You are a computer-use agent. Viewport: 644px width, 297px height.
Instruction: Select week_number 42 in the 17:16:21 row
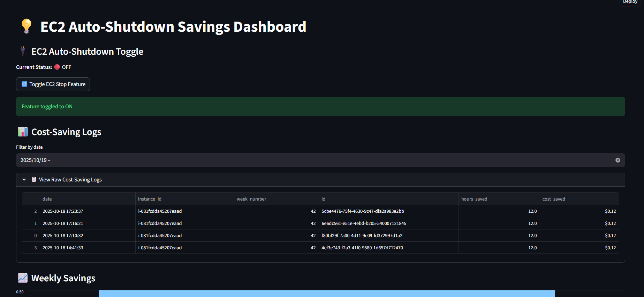pyautogui.click(x=276, y=223)
